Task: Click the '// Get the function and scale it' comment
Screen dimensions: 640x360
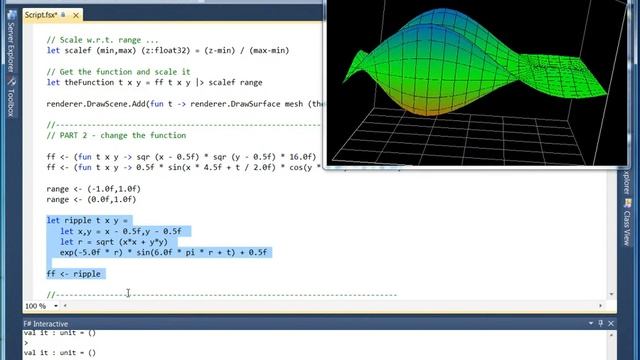Action: [118, 72]
